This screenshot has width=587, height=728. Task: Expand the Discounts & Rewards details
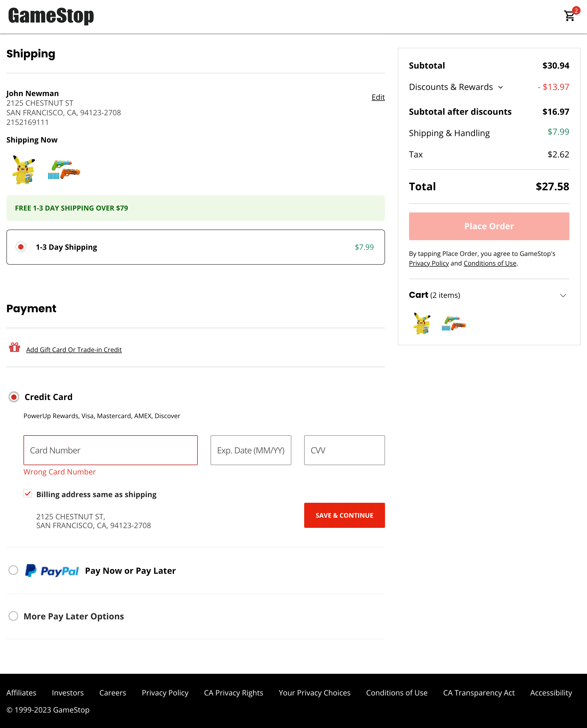(x=501, y=87)
